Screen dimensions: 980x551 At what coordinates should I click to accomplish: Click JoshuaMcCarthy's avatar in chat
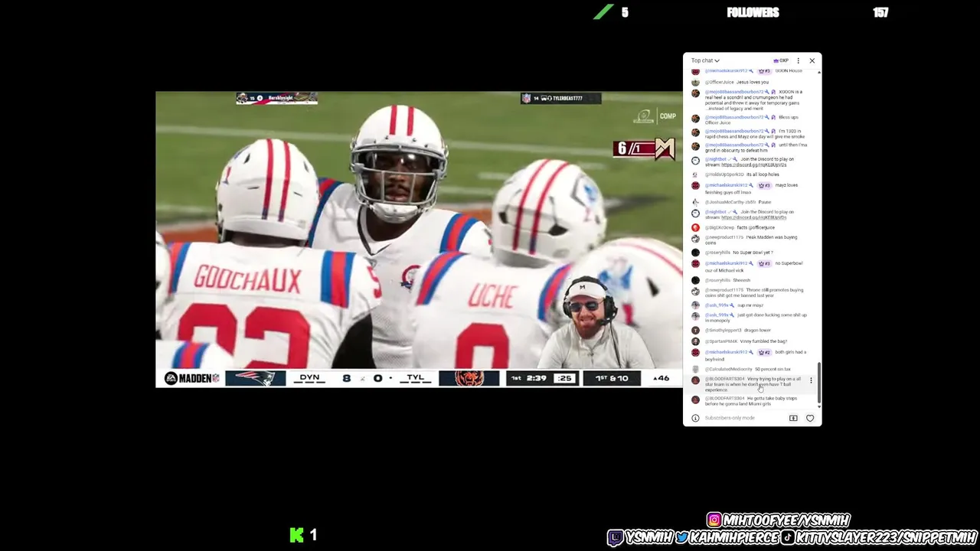[x=695, y=202]
